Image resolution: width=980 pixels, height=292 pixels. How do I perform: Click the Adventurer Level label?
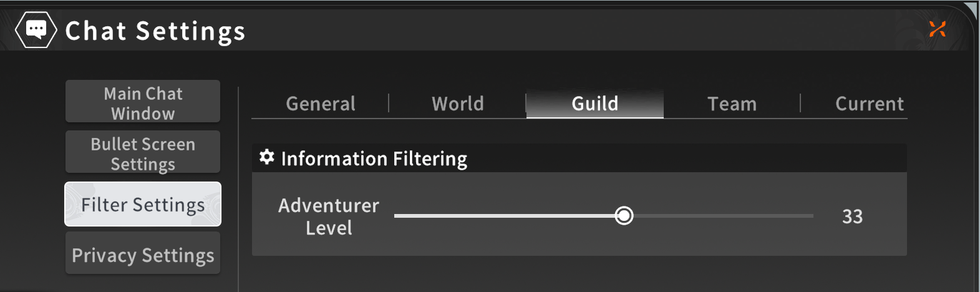click(x=329, y=217)
